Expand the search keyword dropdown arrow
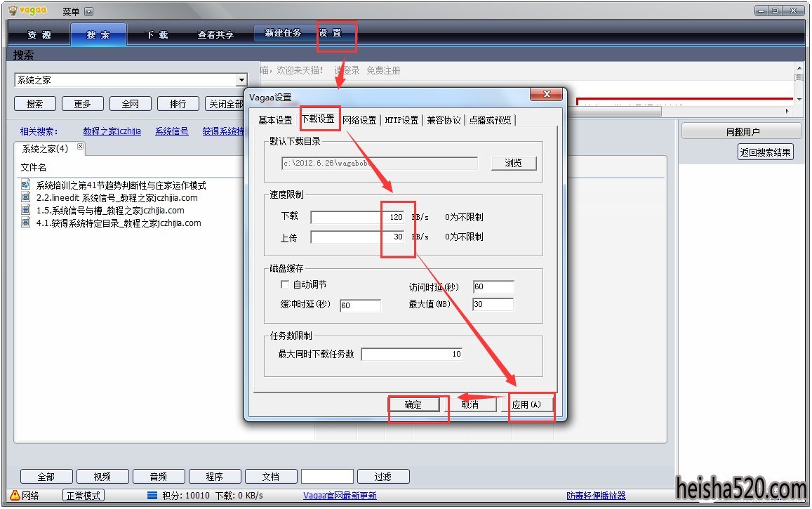 (241, 80)
